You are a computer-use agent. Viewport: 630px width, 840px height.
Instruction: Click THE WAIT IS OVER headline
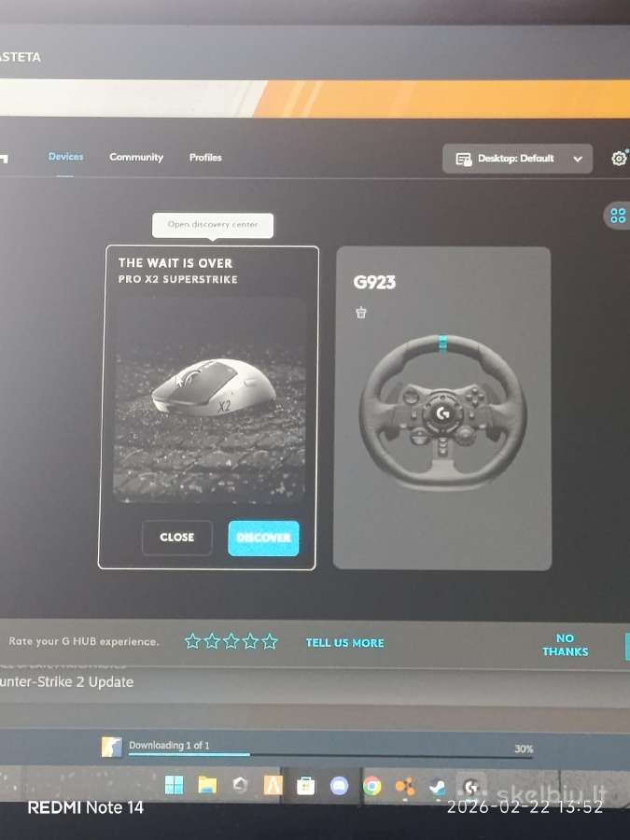[x=175, y=263]
